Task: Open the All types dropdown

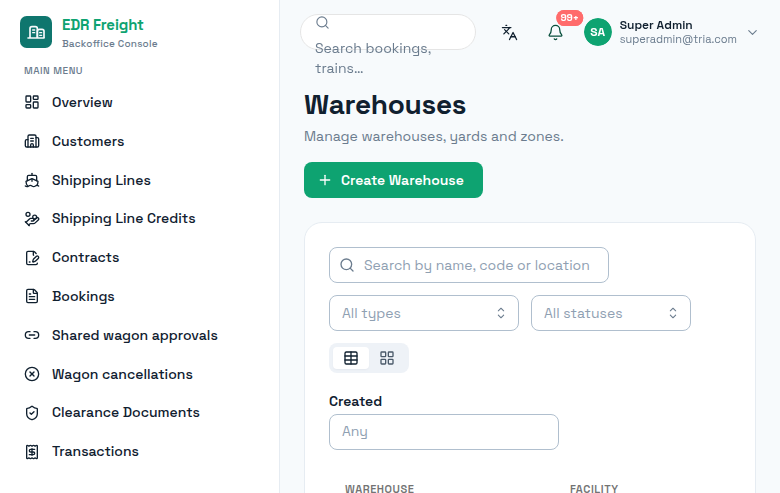Action: tap(424, 313)
